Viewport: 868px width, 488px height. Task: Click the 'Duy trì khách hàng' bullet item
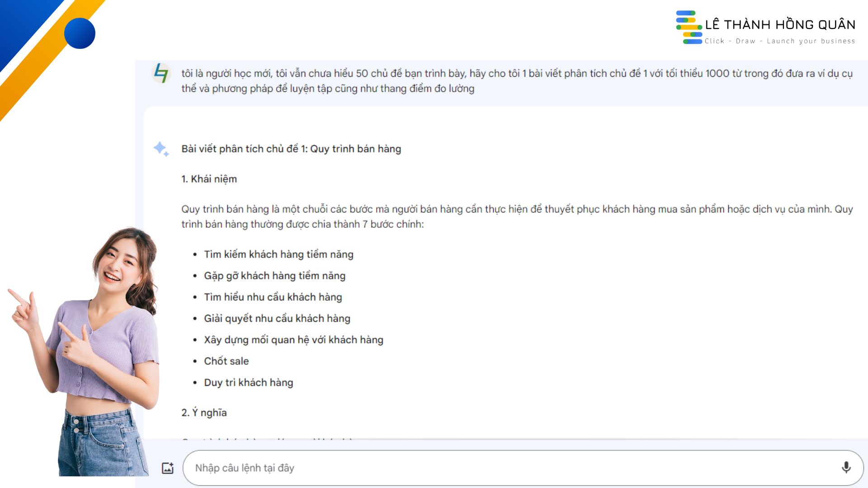(248, 383)
